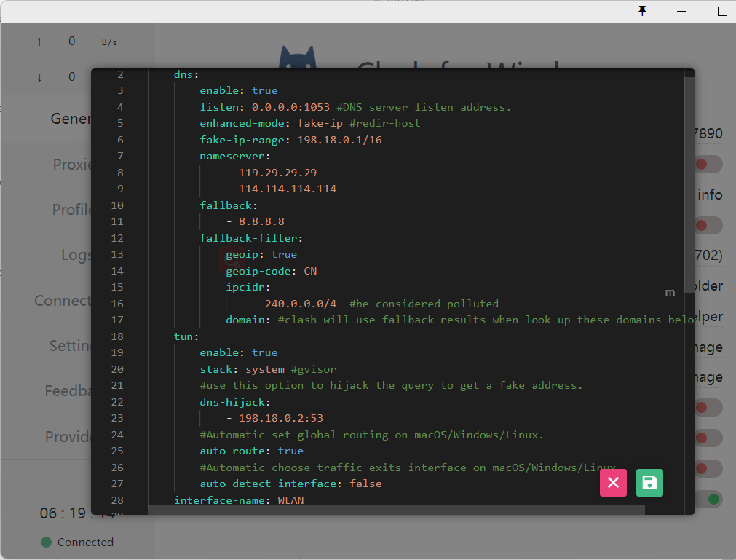The height and width of the screenshot is (560, 736).
Task: Click the "B/s" upload speed unit
Action: pos(109,42)
